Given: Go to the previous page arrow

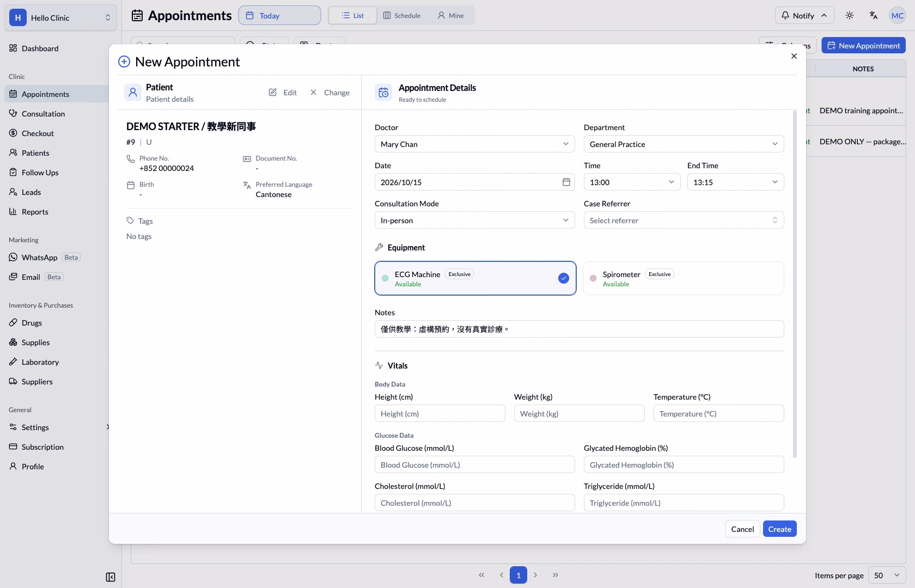Looking at the screenshot, I should [x=502, y=575].
